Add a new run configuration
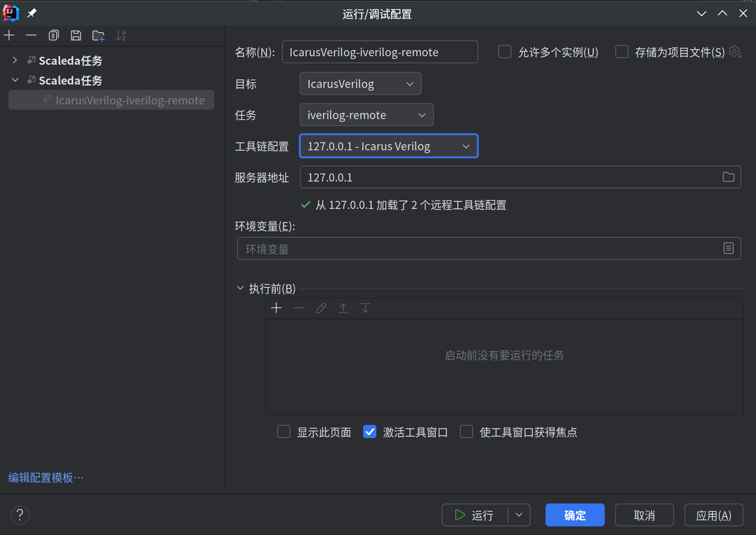 [x=9, y=35]
